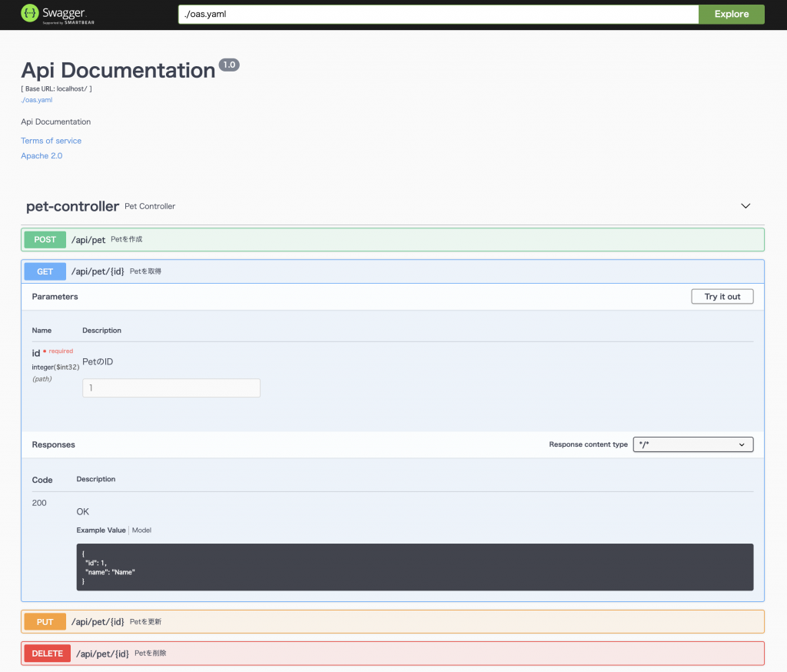Collapse the pet-controller section chevron

[745, 206]
